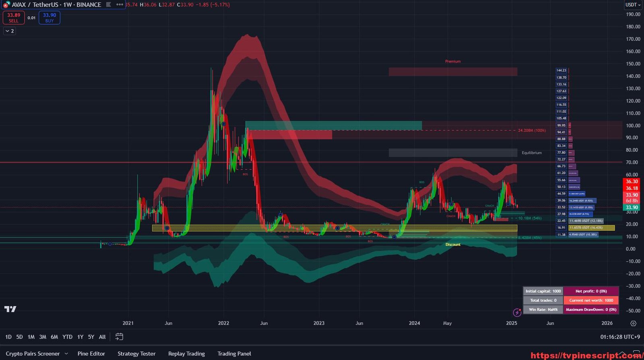Set the chart range to 5Y
The image size is (644, 360).
point(91,337)
